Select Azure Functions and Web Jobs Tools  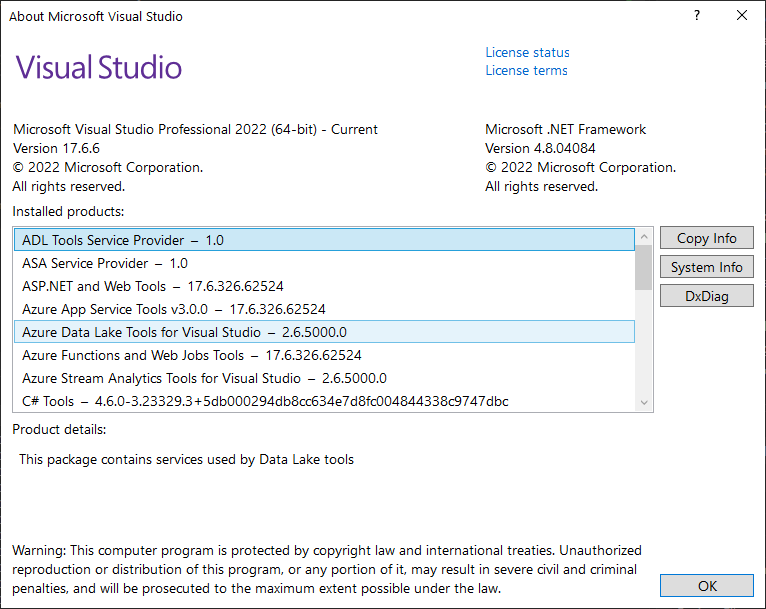[x=324, y=355]
